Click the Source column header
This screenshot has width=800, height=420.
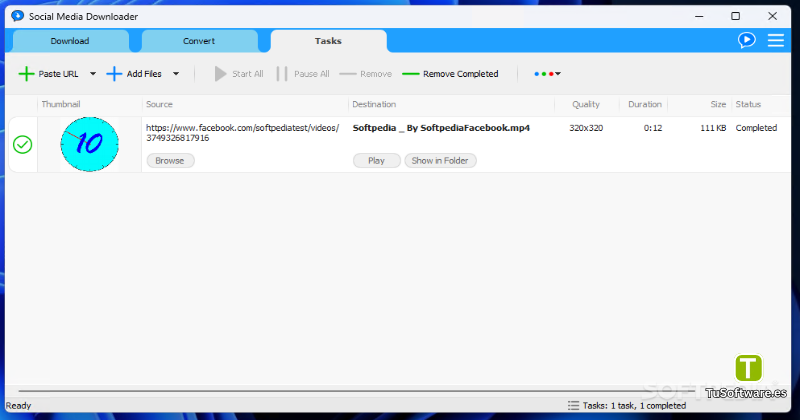pos(159,104)
